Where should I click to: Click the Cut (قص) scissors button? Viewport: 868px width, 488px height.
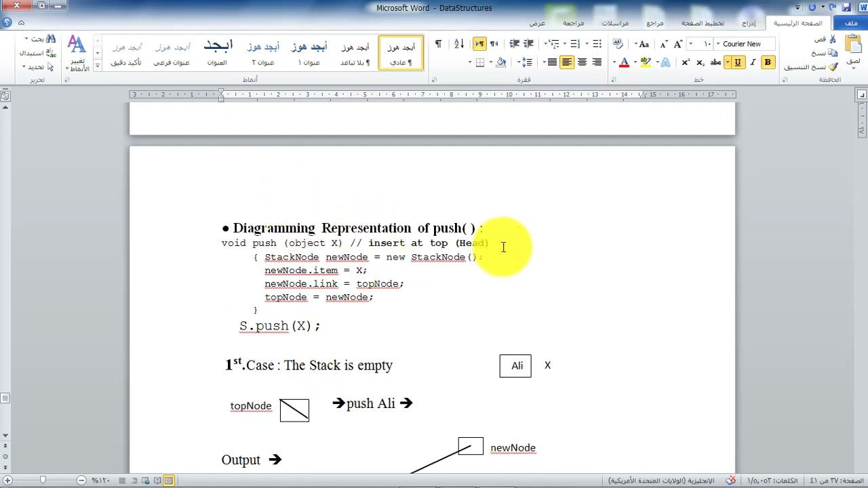[x=824, y=39]
